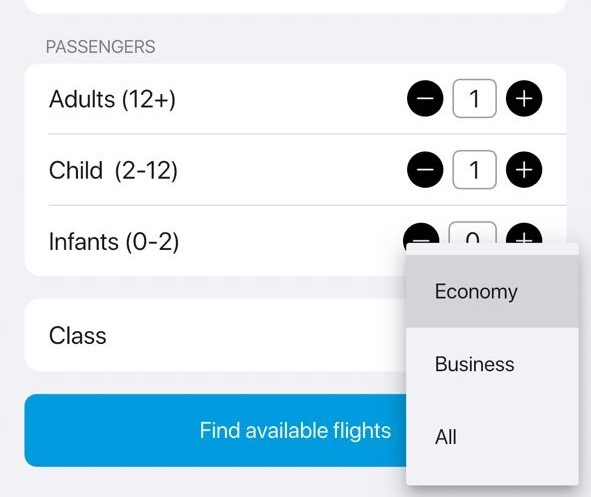The height and width of the screenshot is (497, 591).
Task: Tap minus button for Infants
Action: (421, 234)
